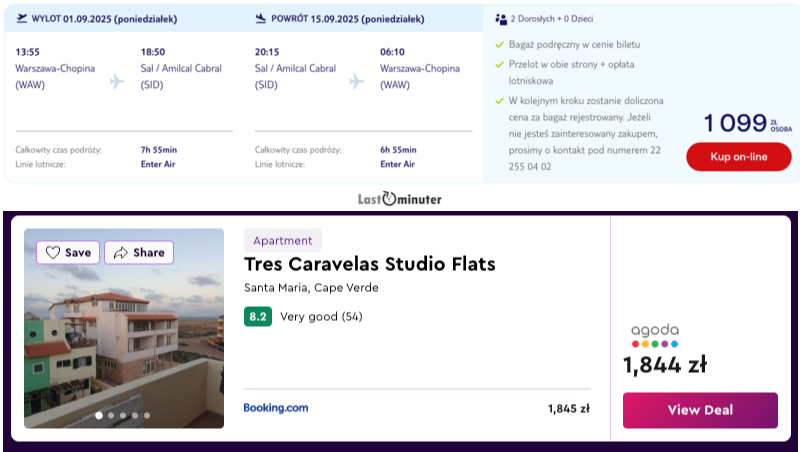This screenshot has width=800, height=452.
Task: Click Enter Air under outbound flight
Action: coord(158,164)
